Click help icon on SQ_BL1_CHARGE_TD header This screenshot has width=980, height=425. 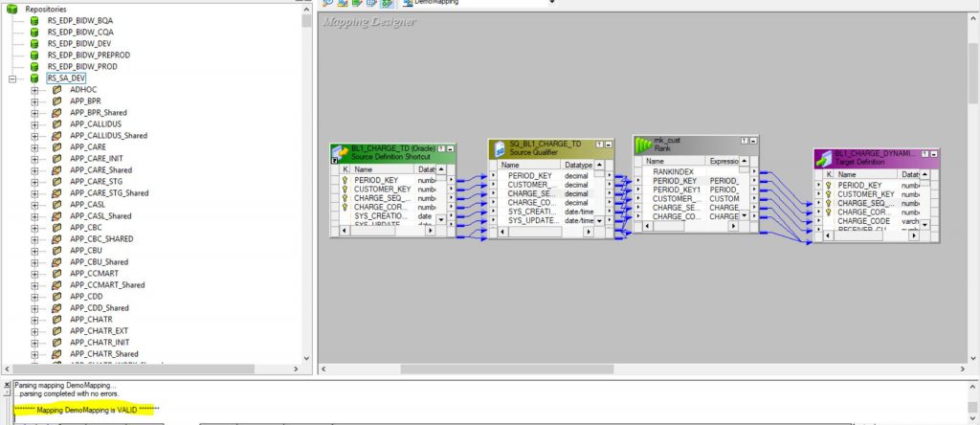600,144
